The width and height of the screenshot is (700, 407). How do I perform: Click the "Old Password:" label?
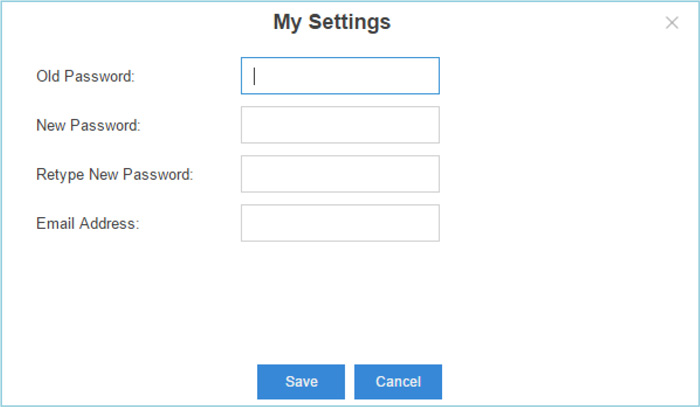pos(85,76)
